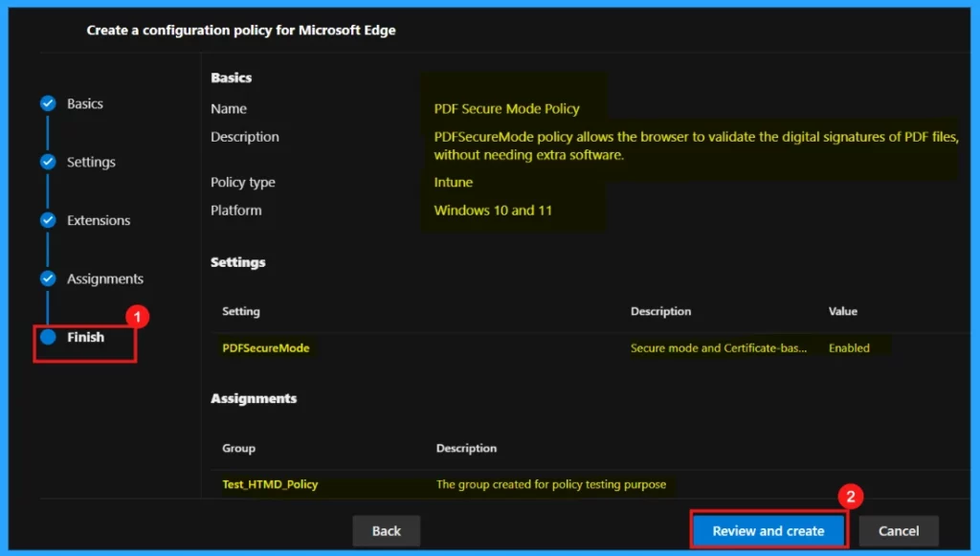Viewport: 980px width, 556px height.
Task: Click the Platform field label
Action: pos(235,211)
